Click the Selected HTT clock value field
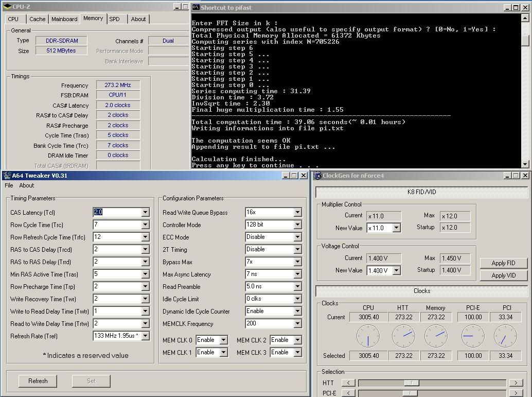The width and height of the screenshot is (532, 397). click(404, 356)
